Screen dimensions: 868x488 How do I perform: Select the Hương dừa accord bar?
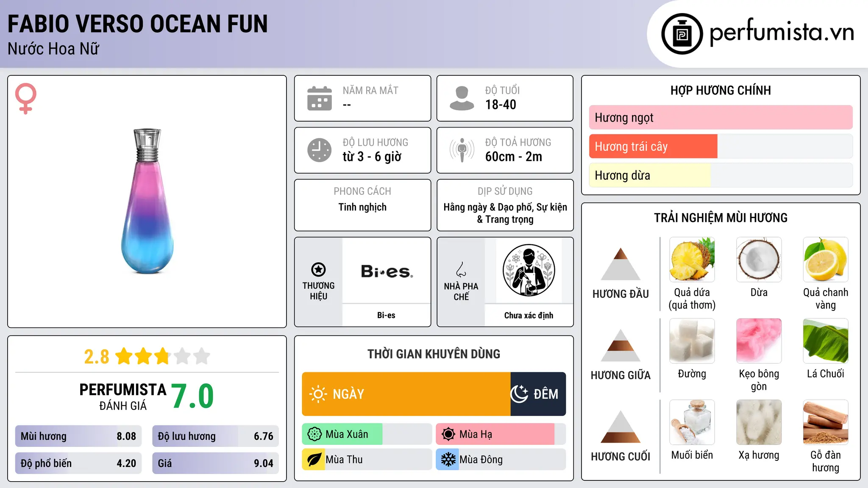click(721, 175)
